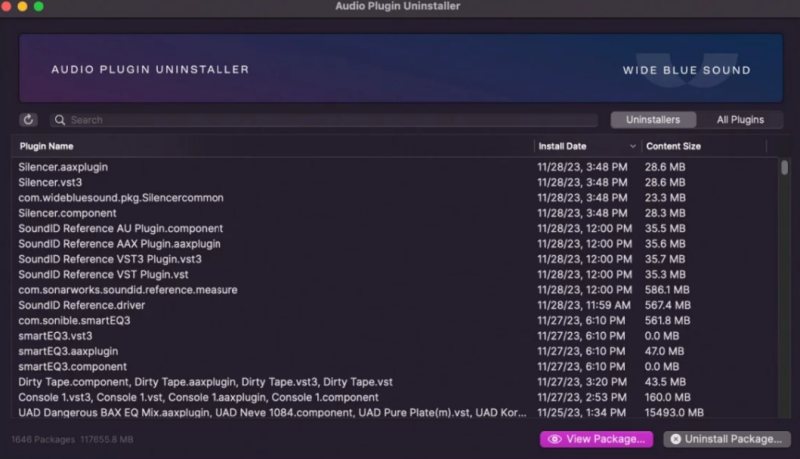
Task: Click the vertical scrollbar thumb
Action: coord(784,167)
